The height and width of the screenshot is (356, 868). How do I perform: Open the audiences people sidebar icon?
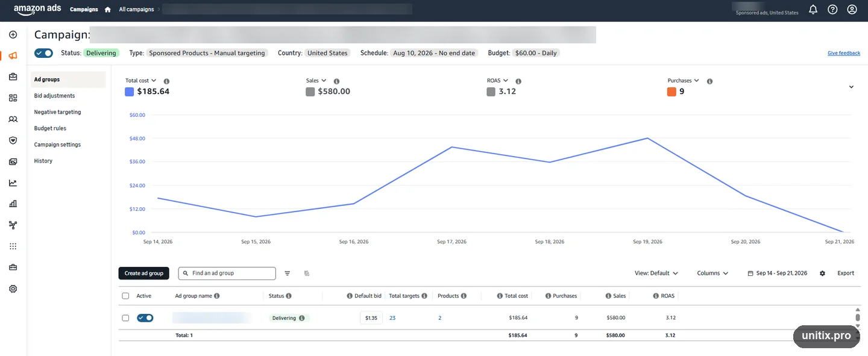[x=13, y=119]
